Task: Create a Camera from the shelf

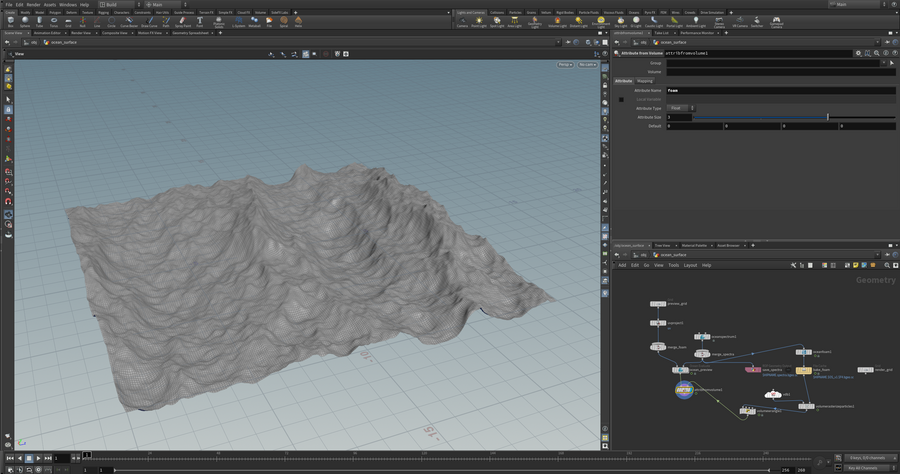Action: pos(462,20)
